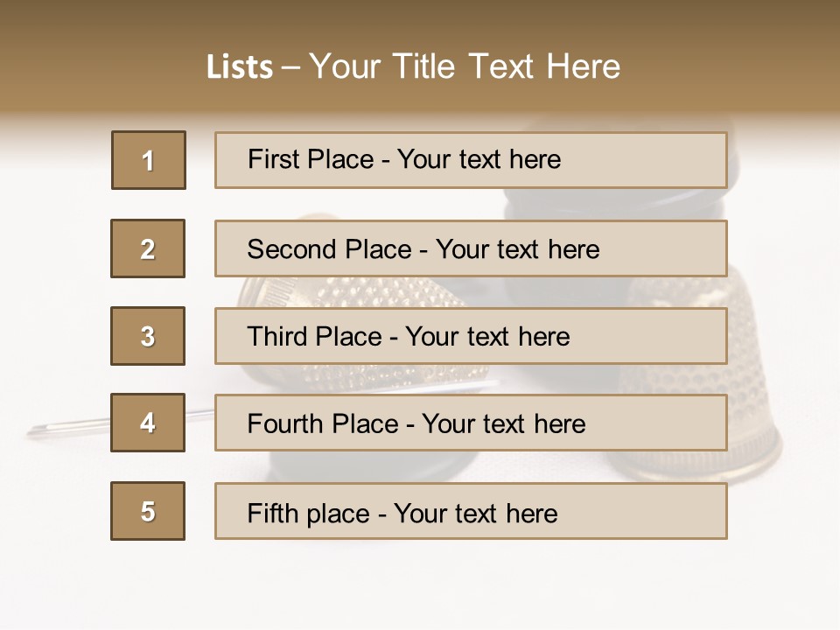Image resolution: width=840 pixels, height=630 pixels.
Task: Select the number 4 square
Action: pyautogui.click(x=148, y=423)
